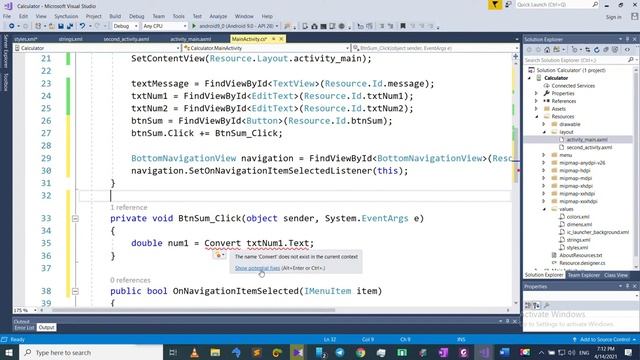Click the feedback notification flag icon
Screen dimensions: 640x360
click(x=495, y=5)
